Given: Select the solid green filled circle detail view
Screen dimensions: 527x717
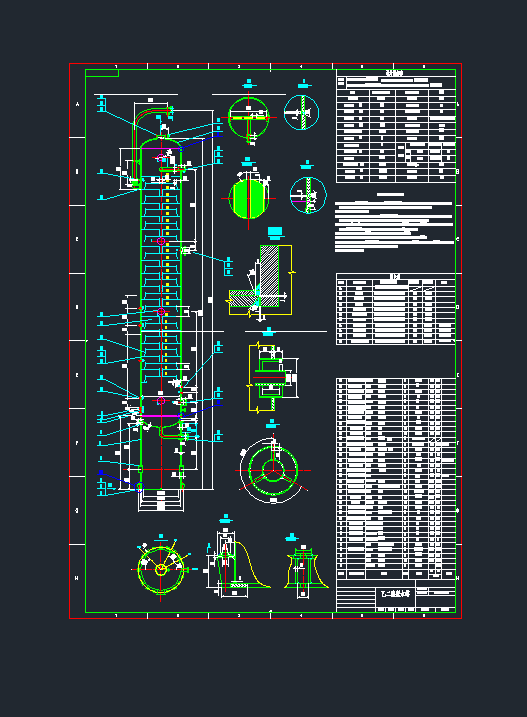Looking at the screenshot, I should click(x=248, y=198).
